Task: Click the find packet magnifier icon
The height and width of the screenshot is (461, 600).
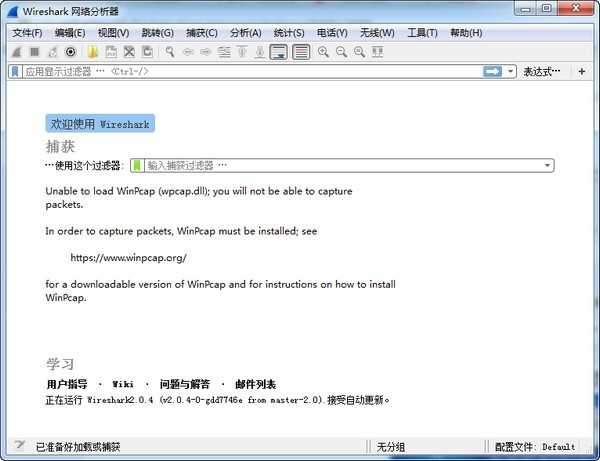Action: tap(170, 52)
